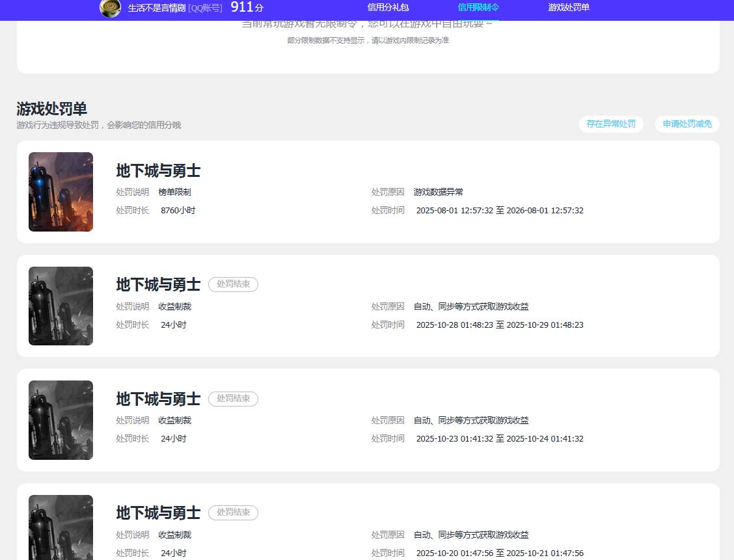Click the 申请处罚减免 button
Viewport: 734px width, 560px height.
click(686, 124)
